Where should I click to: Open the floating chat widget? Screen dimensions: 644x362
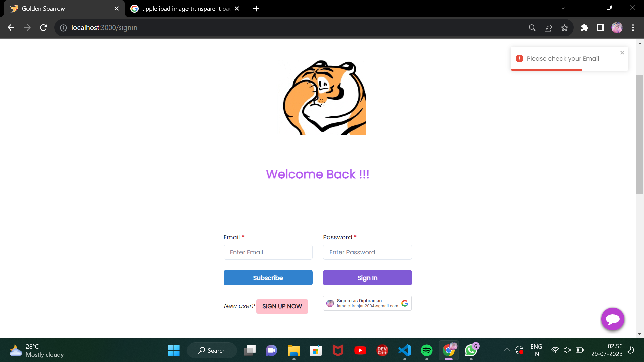coord(612,319)
